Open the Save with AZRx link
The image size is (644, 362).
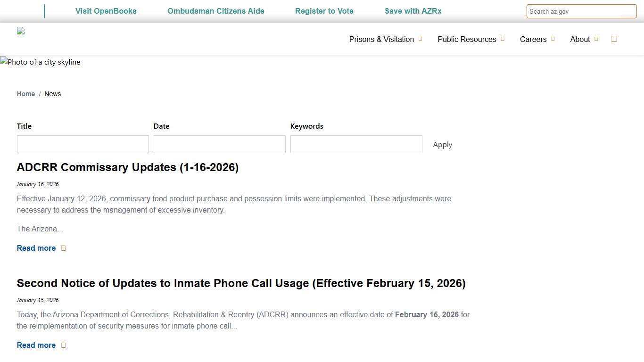coord(413,11)
